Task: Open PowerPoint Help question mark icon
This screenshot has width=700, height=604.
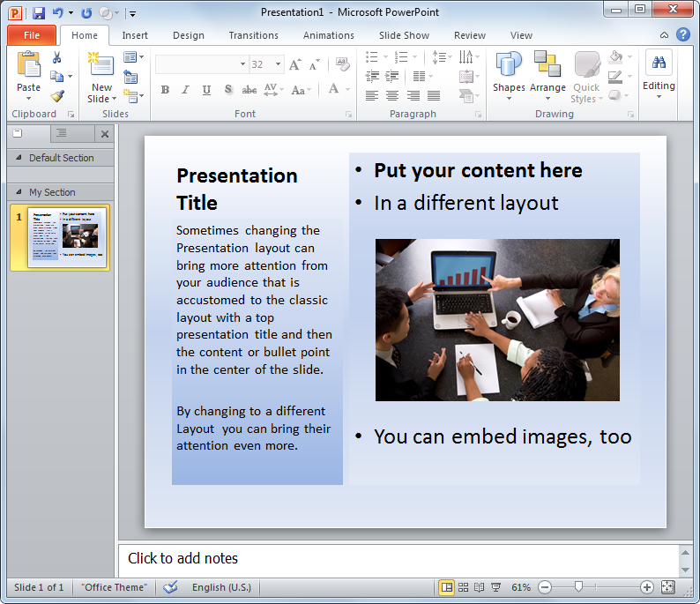Action: 683,35
